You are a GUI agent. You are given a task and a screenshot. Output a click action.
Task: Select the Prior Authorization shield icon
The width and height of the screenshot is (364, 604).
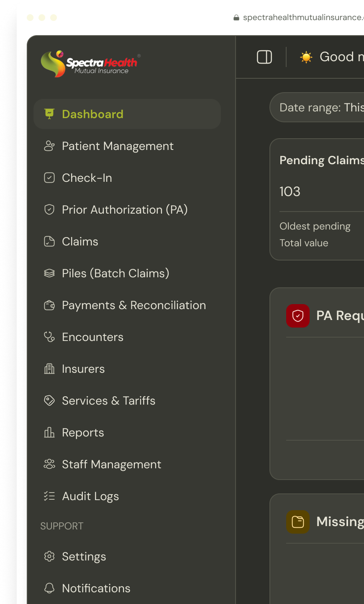[x=49, y=210]
